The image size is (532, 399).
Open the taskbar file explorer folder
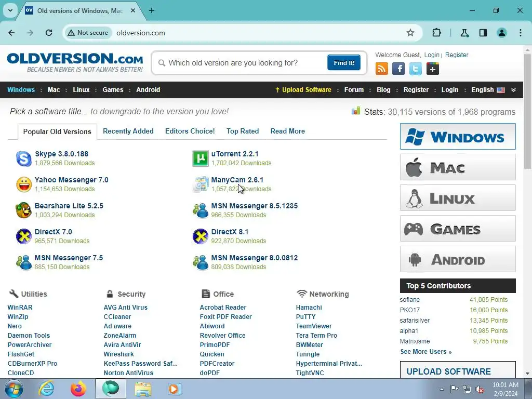[x=143, y=389]
